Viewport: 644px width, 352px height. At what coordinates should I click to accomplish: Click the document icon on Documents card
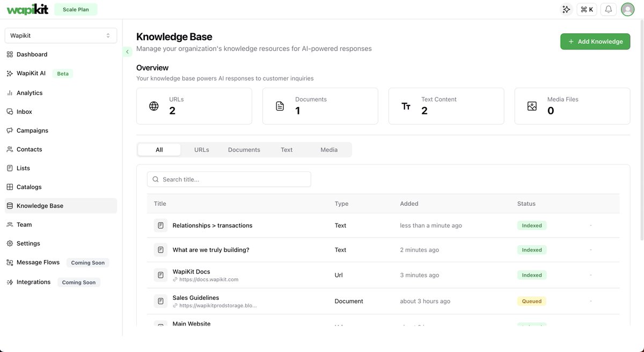tap(280, 106)
